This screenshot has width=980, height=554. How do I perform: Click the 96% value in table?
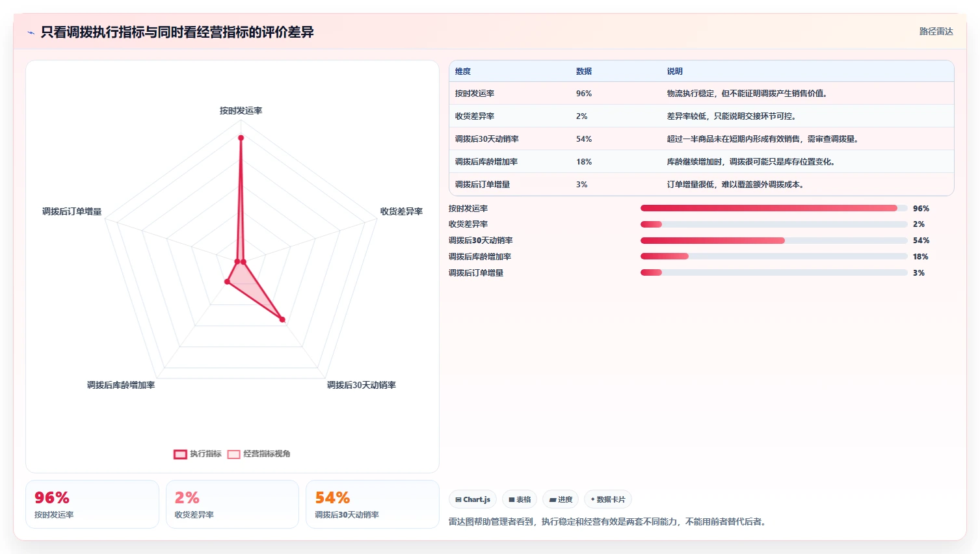pos(584,94)
